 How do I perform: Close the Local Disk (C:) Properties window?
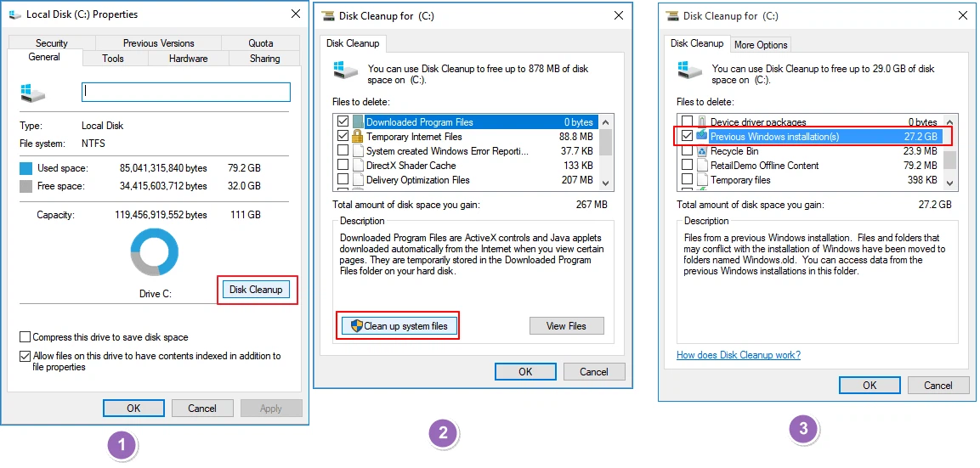pyautogui.click(x=296, y=14)
